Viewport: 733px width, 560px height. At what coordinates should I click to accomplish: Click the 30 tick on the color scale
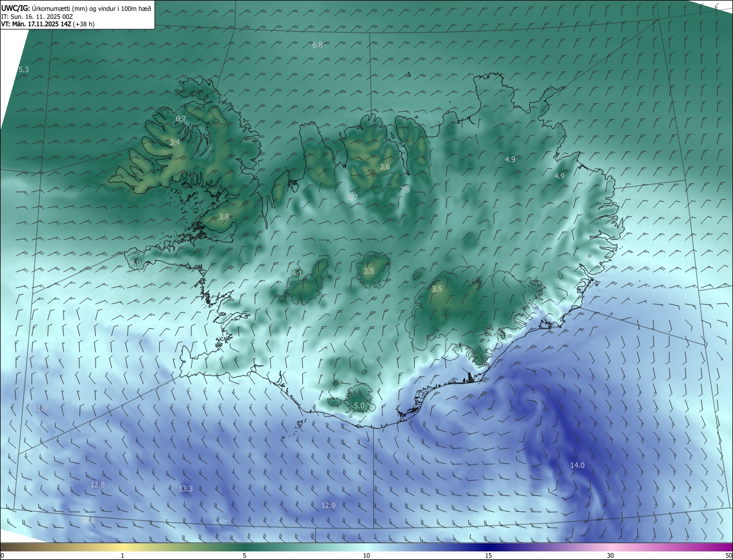(x=610, y=555)
